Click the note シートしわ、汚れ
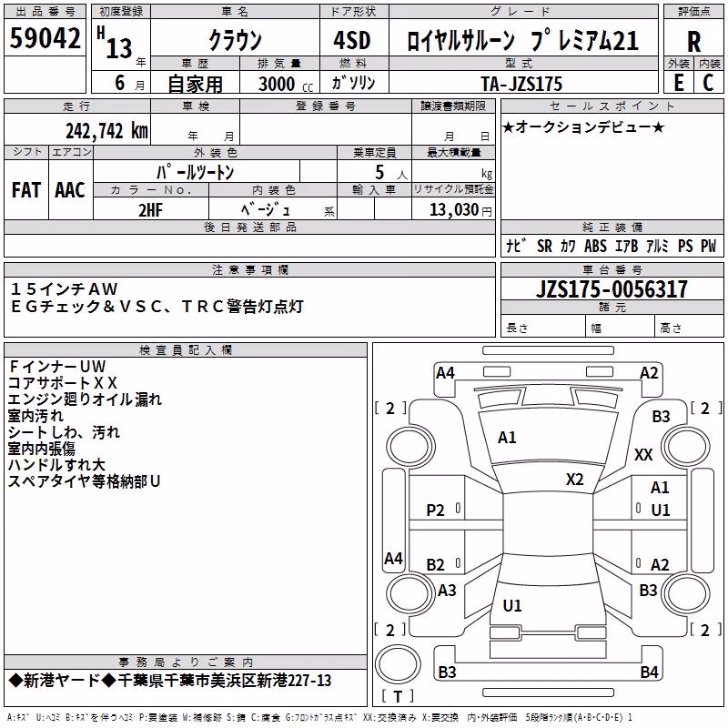 pyautogui.click(x=64, y=432)
